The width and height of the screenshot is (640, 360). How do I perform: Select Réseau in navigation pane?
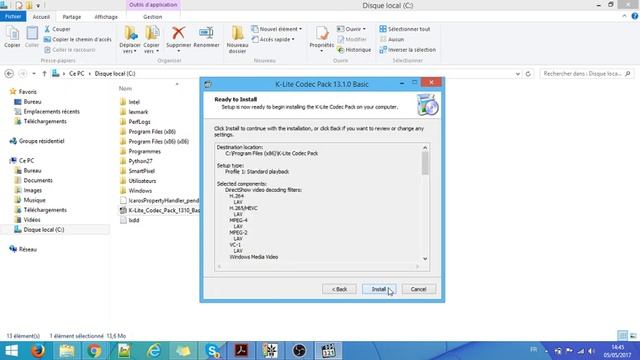27,249
